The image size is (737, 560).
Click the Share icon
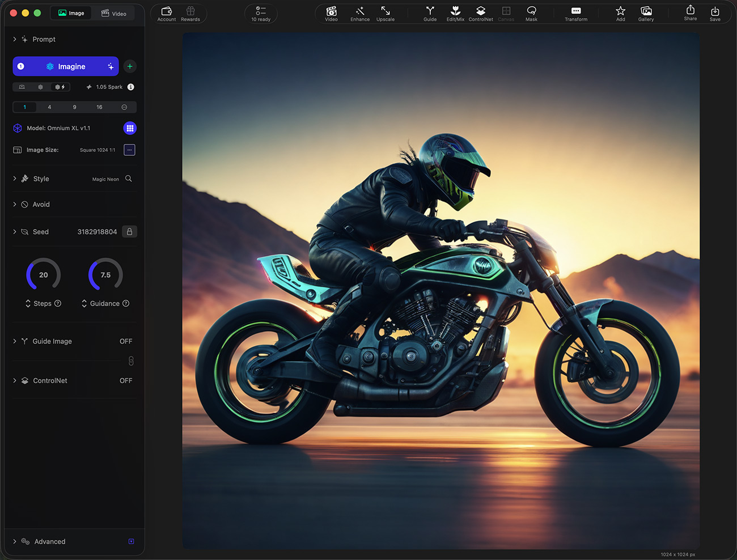pos(691,13)
